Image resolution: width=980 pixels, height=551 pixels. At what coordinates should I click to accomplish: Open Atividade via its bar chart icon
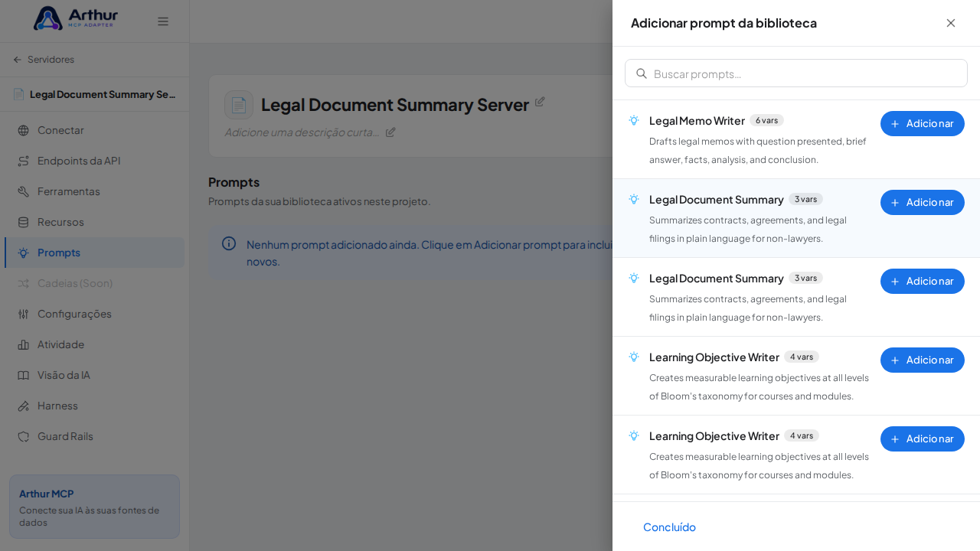click(23, 344)
